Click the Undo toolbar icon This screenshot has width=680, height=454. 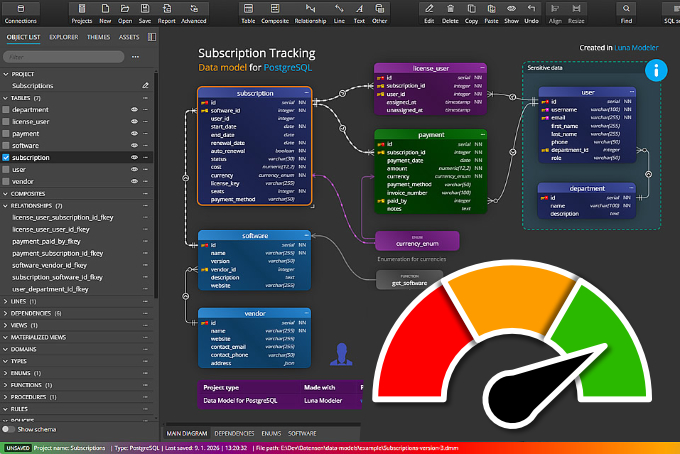(x=531, y=13)
